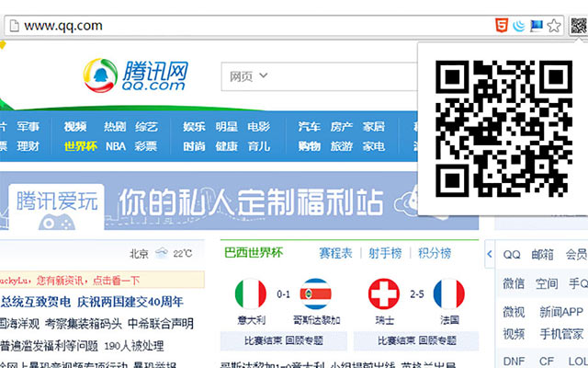Screen dimensions: 588x368
Task: Click the Italy flag icon
Action: pos(251,294)
